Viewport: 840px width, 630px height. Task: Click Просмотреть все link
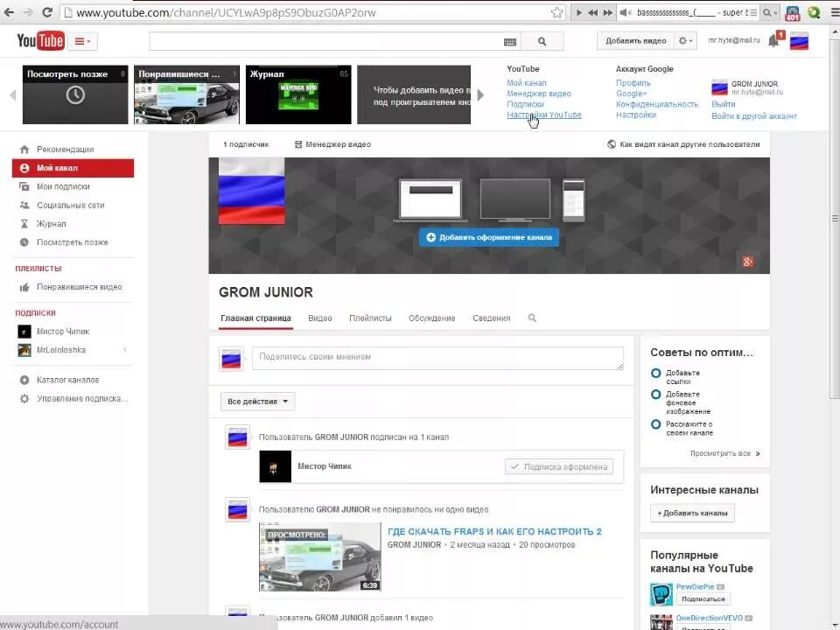coord(724,453)
